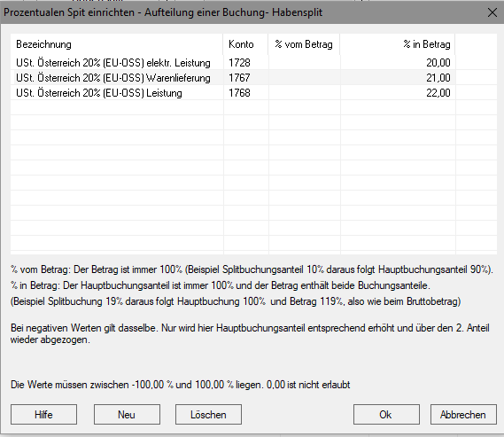Select the Konto column header
Viewport: 504px width, 437px height.
click(246, 44)
